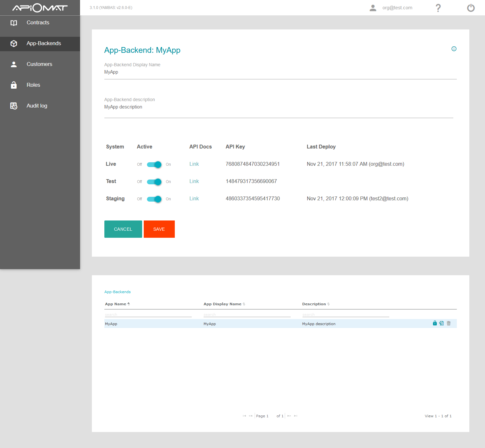Go to previous page in pager
The height and width of the screenshot is (448, 485).
pyautogui.click(x=251, y=416)
